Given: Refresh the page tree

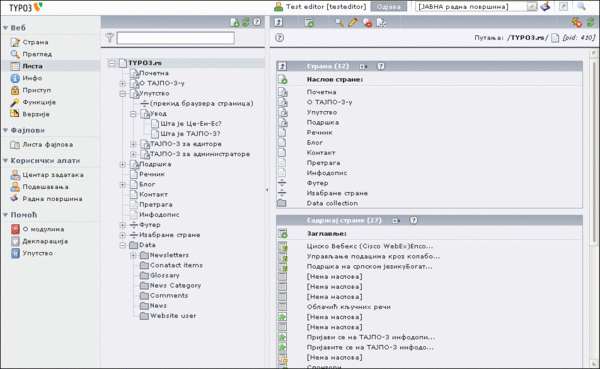Looking at the screenshot, I should pos(246,22).
